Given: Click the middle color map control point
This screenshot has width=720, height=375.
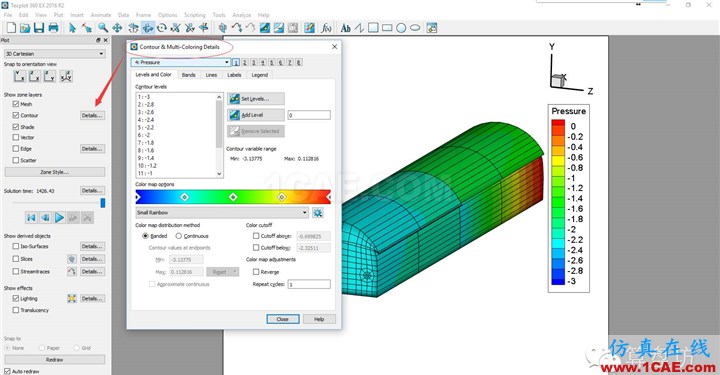Looking at the screenshot, I should (x=233, y=197).
